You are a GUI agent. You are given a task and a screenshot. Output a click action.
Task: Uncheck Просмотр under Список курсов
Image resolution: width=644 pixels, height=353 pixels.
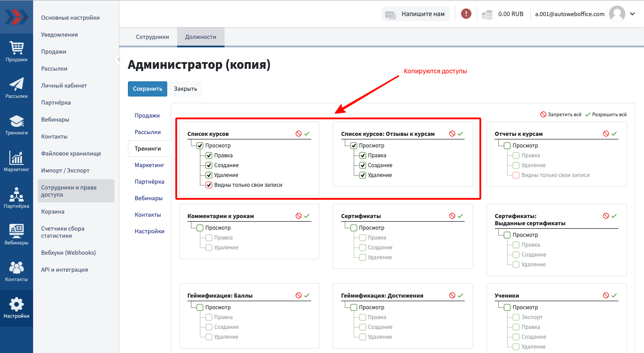[x=200, y=146]
